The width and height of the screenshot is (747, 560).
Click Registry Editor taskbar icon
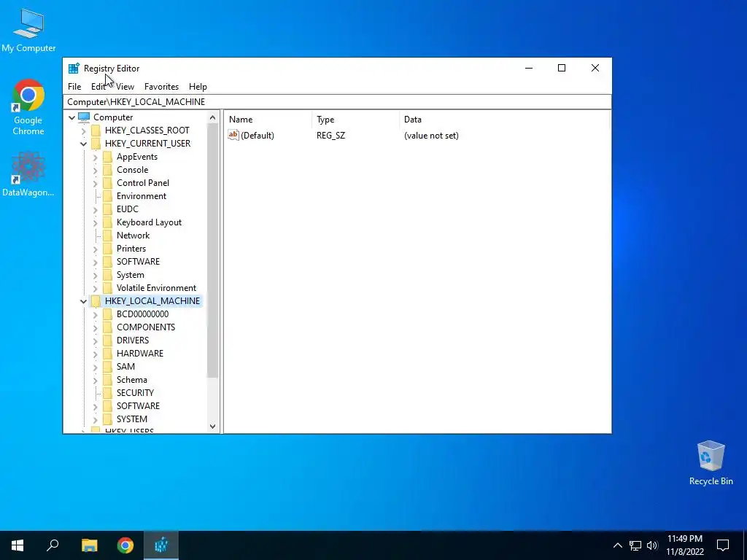coord(161,545)
